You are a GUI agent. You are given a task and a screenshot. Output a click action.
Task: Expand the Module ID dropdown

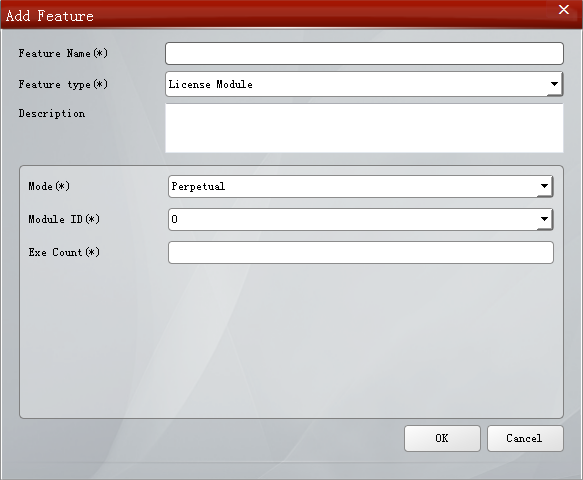[x=361, y=219]
